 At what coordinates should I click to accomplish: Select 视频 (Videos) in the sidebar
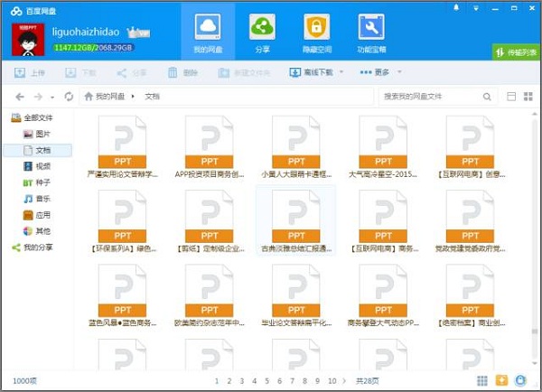click(42, 166)
